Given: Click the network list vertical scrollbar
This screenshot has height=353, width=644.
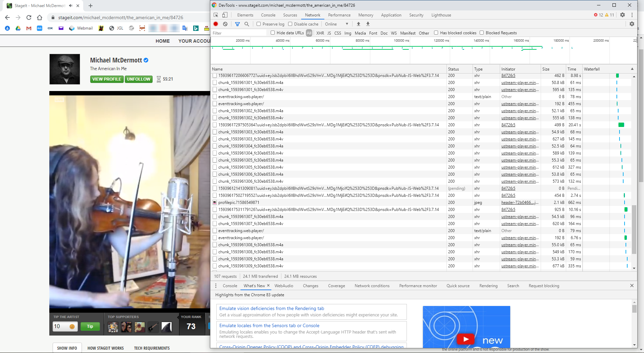Looking at the screenshot, I should point(634,230).
